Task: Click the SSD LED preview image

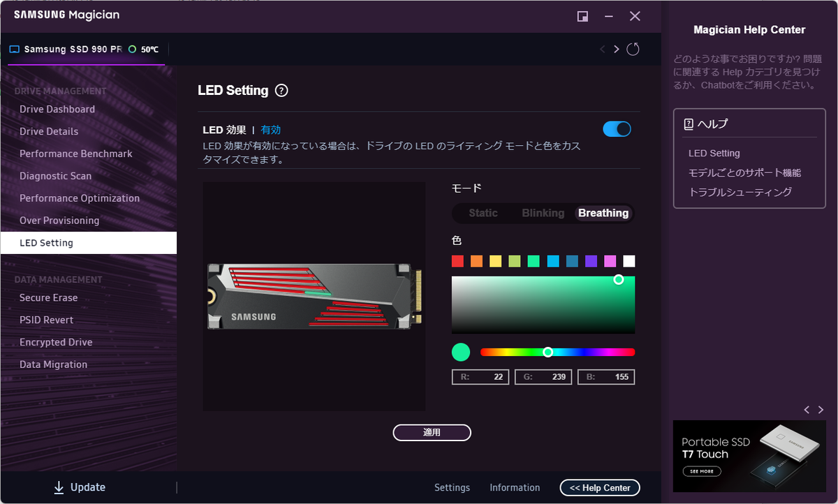Action: (x=314, y=297)
